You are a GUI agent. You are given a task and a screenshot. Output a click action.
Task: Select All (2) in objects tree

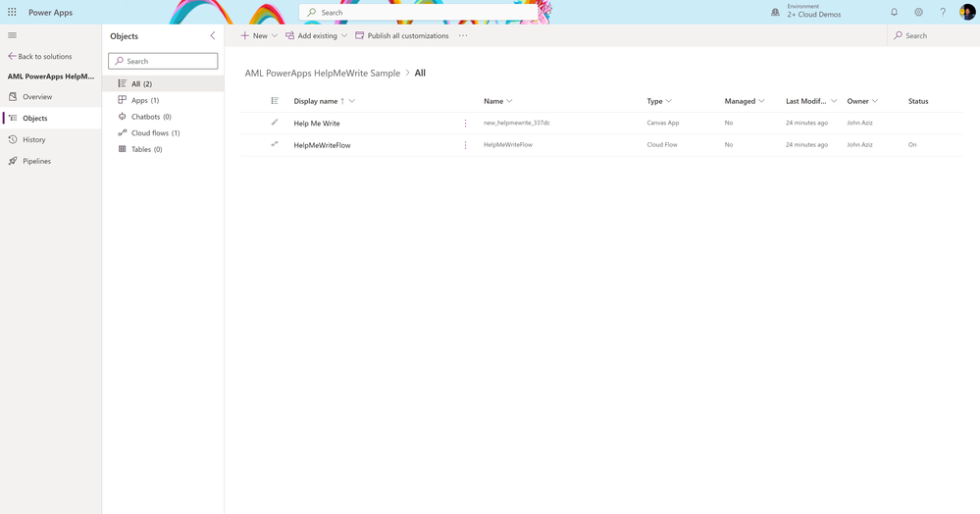click(x=163, y=83)
